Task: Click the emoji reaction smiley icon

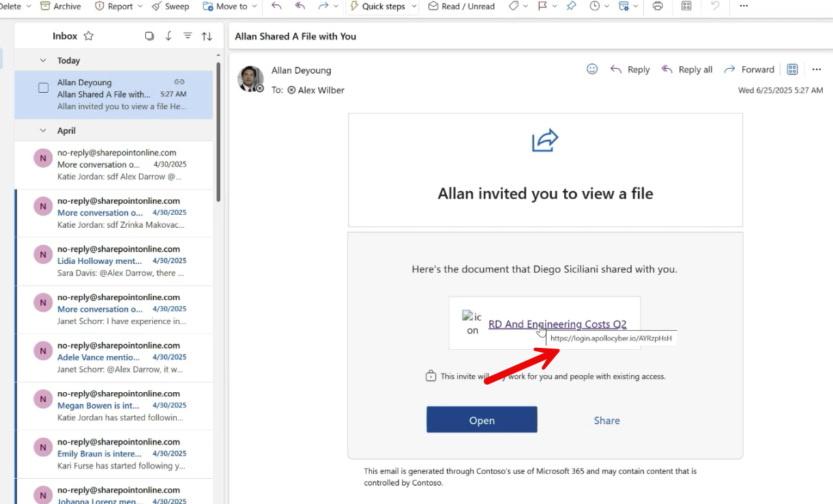Action: (x=592, y=69)
